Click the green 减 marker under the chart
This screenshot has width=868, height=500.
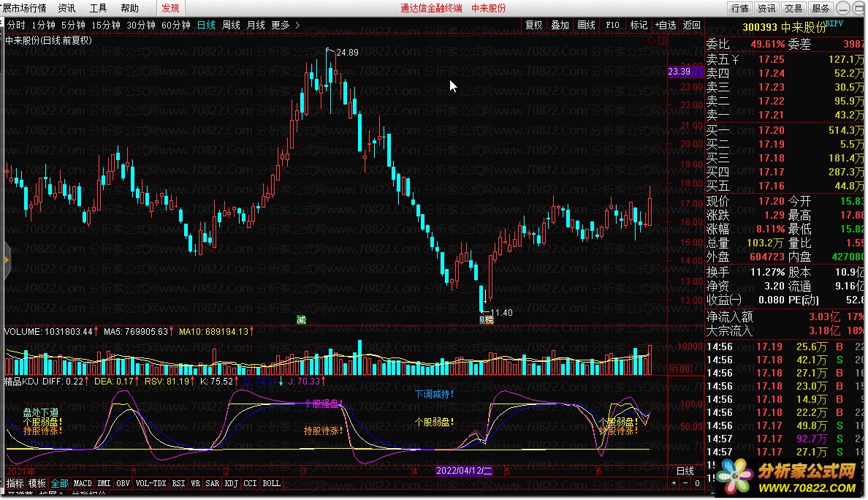[x=301, y=319]
